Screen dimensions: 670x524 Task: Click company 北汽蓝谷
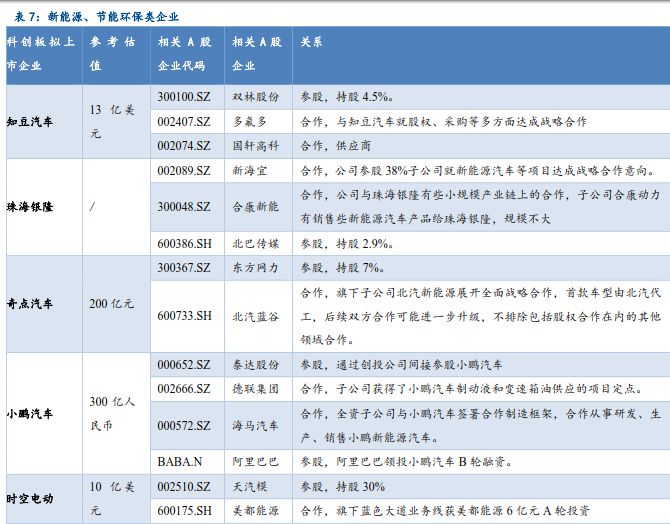click(256, 317)
